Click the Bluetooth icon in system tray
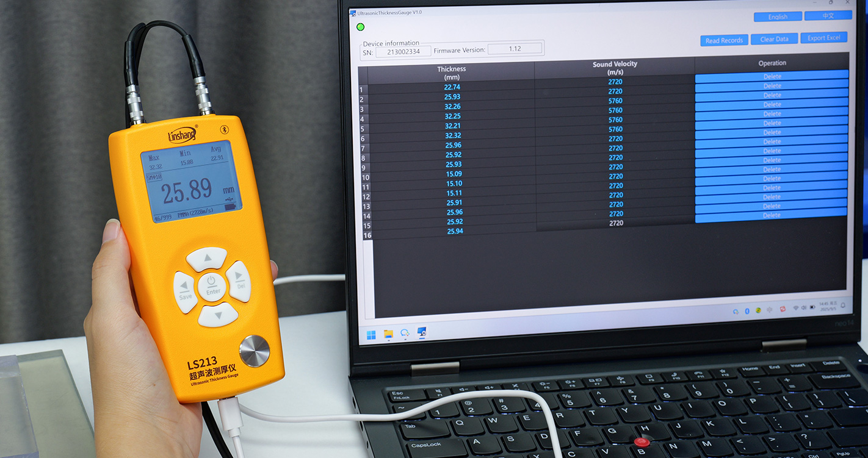 (747, 311)
